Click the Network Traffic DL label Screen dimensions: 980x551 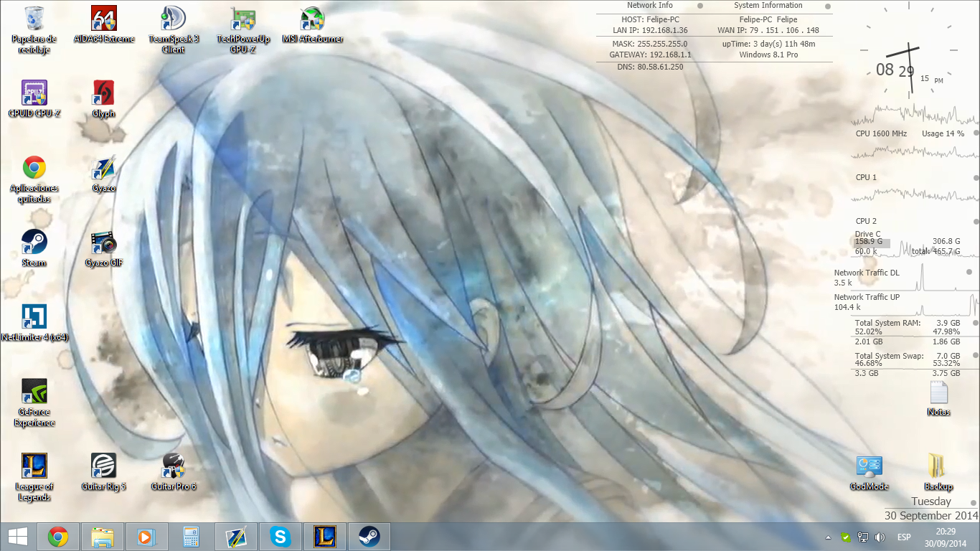(x=867, y=273)
